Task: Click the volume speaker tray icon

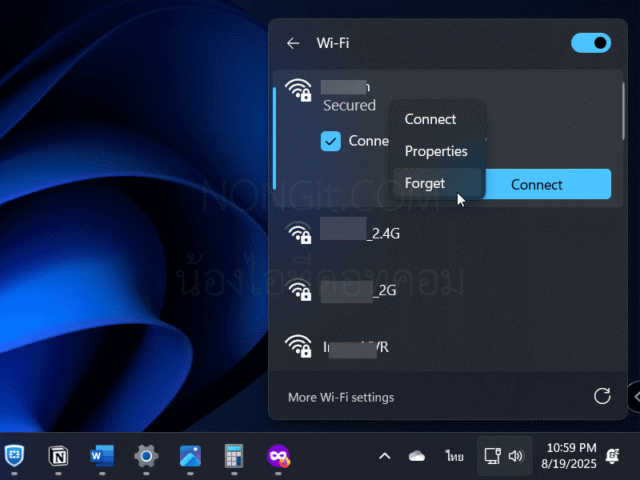Action: tap(516, 456)
